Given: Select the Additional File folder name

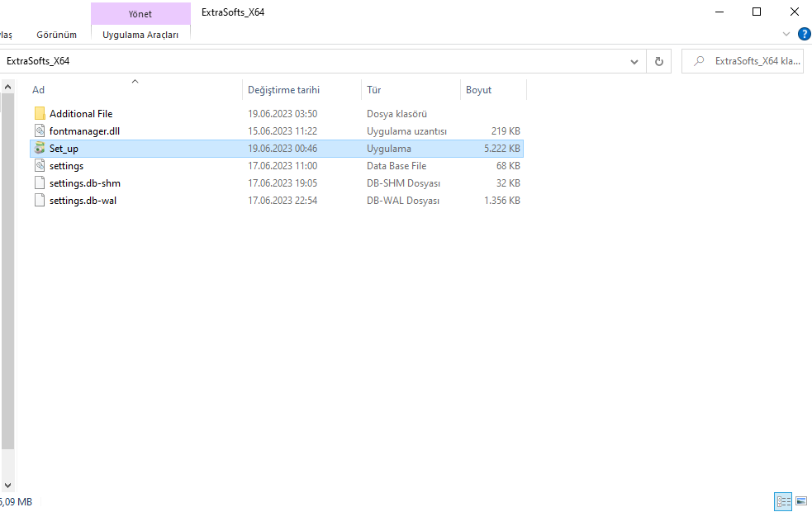Looking at the screenshot, I should click(81, 113).
